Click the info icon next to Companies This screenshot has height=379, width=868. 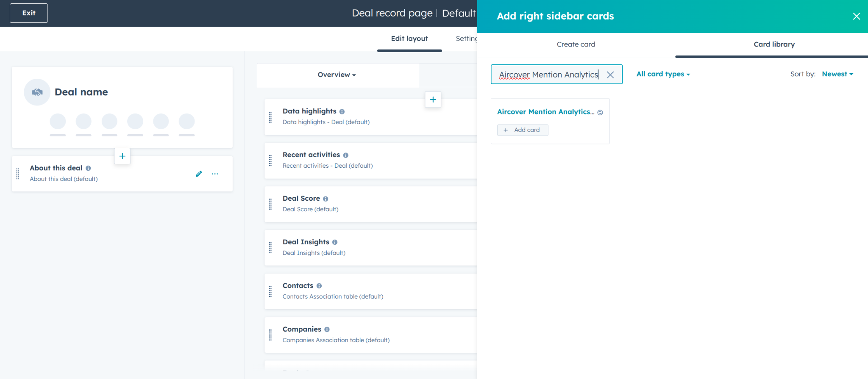point(327,329)
